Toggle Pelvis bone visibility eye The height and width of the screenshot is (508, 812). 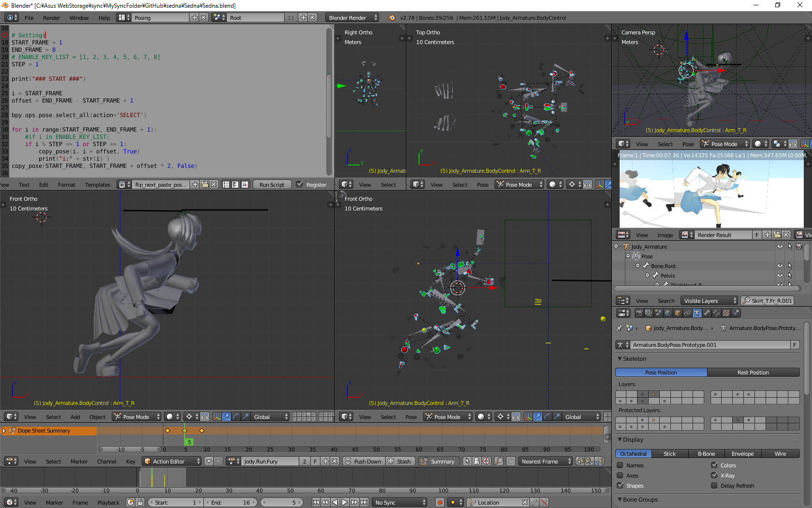(780, 275)
